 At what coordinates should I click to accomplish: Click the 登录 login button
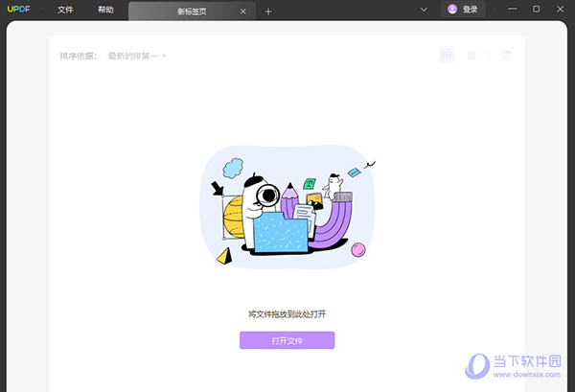pos(470,10)
